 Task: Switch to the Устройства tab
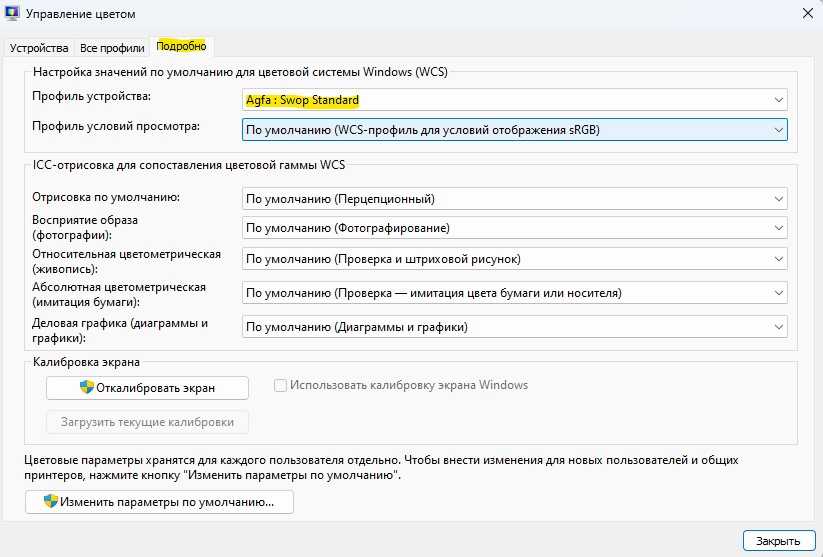39,47
